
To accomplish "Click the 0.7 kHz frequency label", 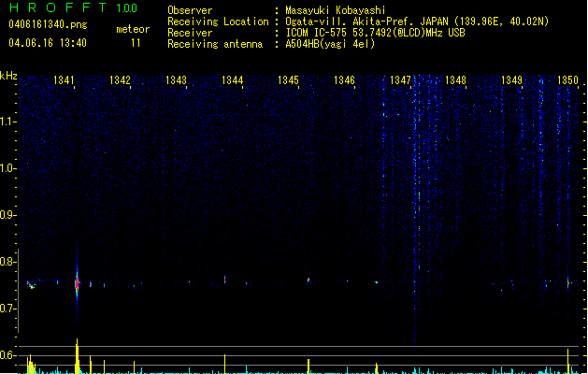I will click(x=7, y=309).
